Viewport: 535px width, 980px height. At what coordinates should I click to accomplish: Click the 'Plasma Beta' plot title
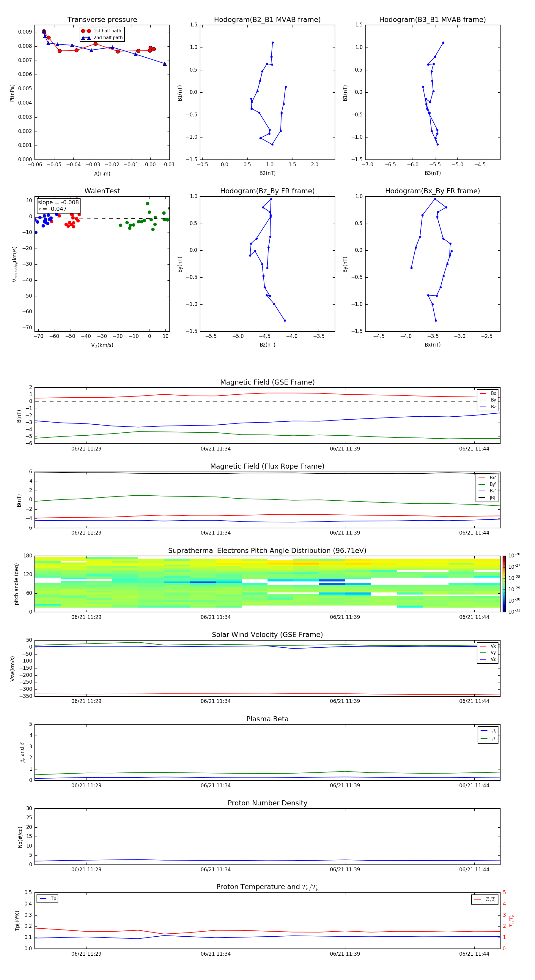point(267,719)
